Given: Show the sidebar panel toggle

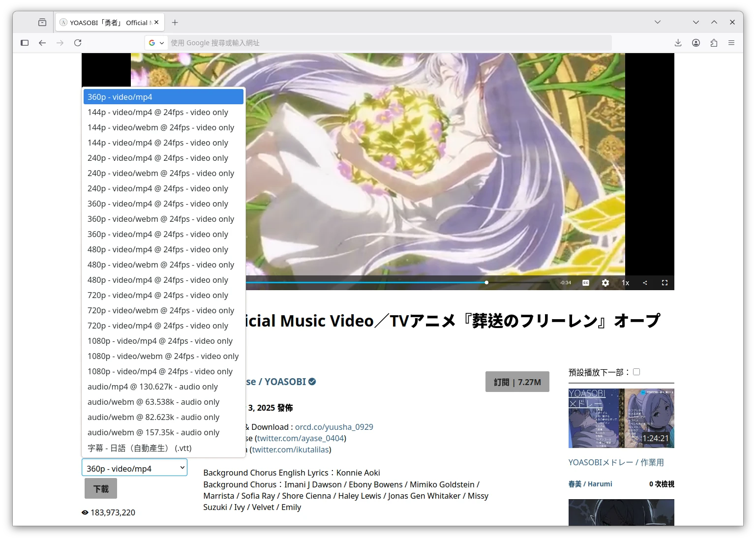Looking at the screenshot, I should [25, 43].
